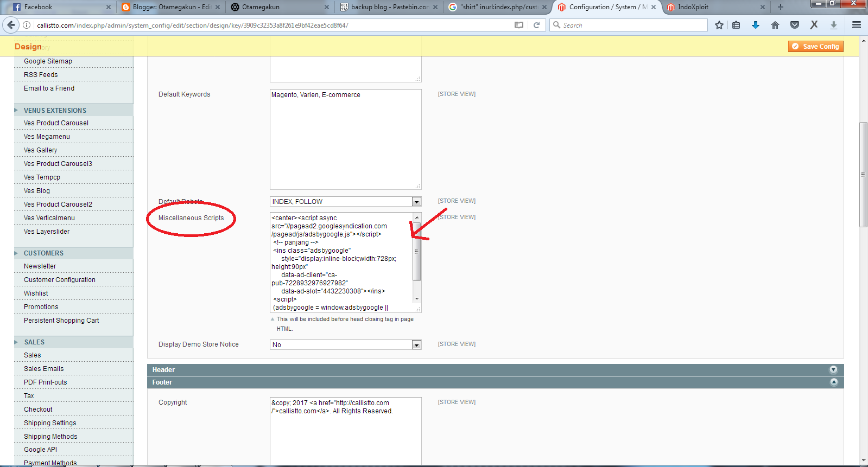The width and height of the screenshot is (868, 467).
Task: Open Ves Verticalmenu settings
Action: [49, 218]
